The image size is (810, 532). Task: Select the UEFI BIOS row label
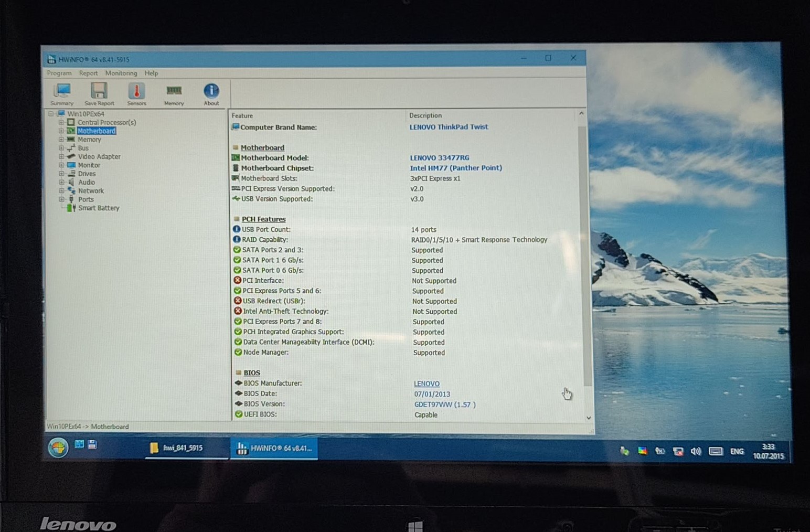(260, 414)
